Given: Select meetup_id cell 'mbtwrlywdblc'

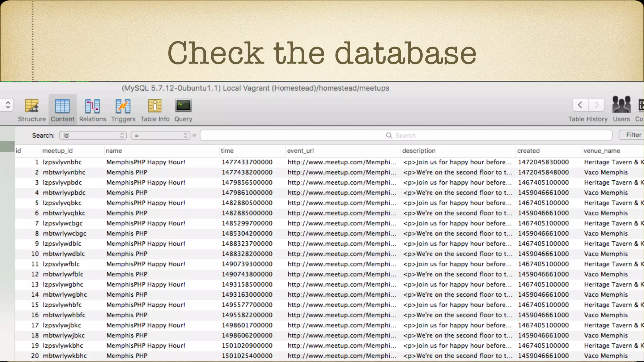Looking at the screenshot, I should pyautogui.click(x=64, y=254).
